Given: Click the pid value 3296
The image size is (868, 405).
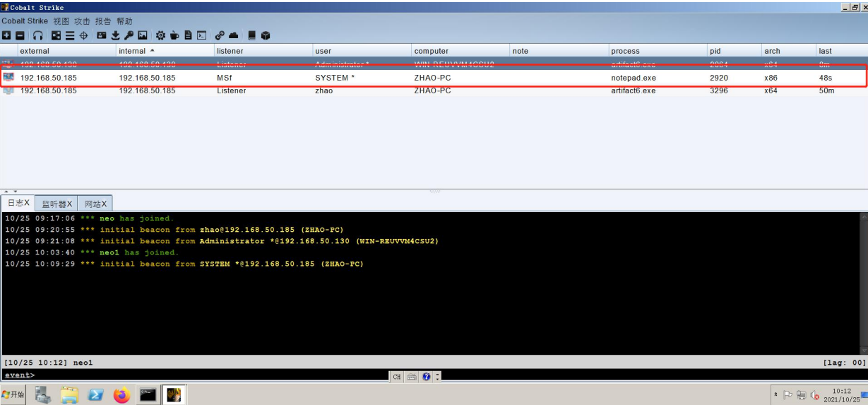Looking at the screenshot, I should [719, 90].
